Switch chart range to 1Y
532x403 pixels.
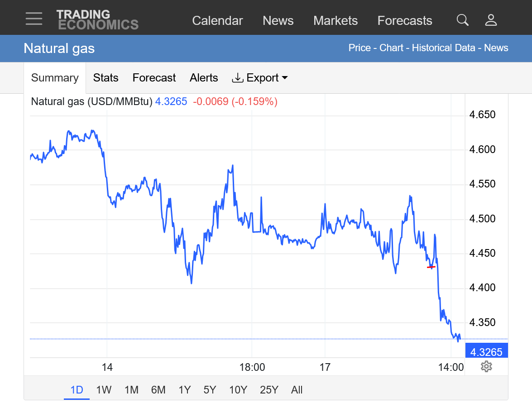pyautogui.click(x=184, y=390)
